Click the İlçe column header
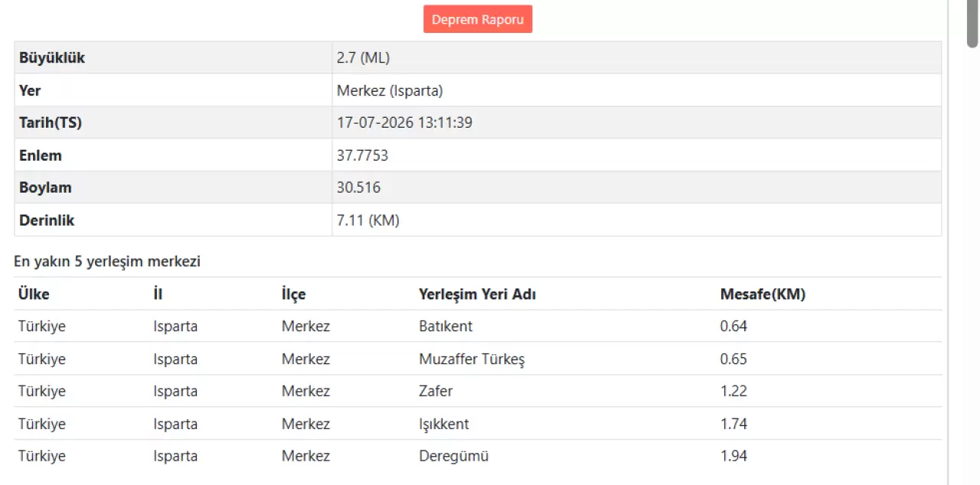Screen dimensions: 980x485 point(293,294)
